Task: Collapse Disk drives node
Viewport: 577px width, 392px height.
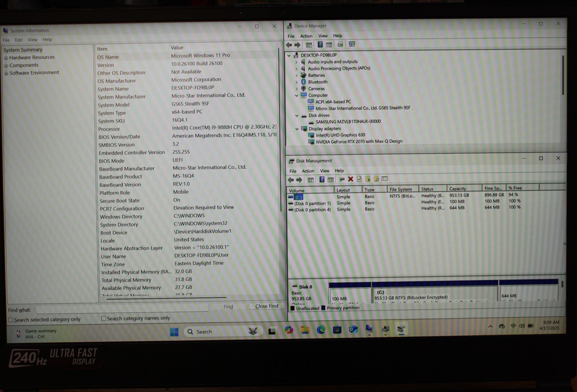Action: pos(297,116)
